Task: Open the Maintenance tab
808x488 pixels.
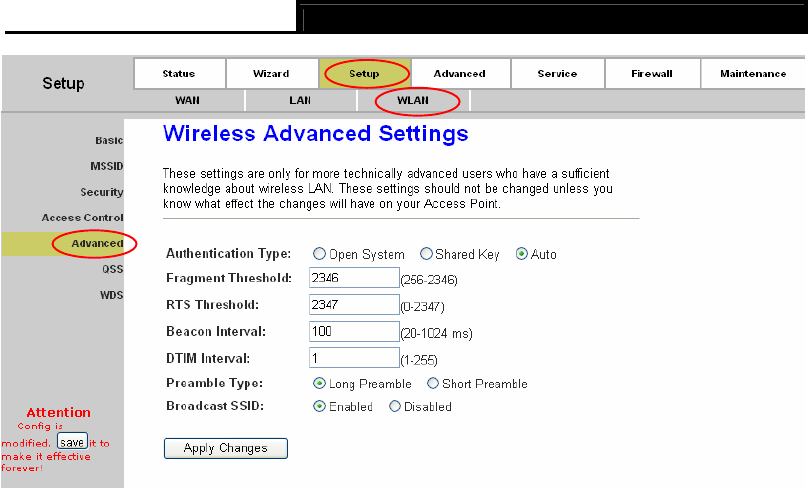Action: point(753,74)
